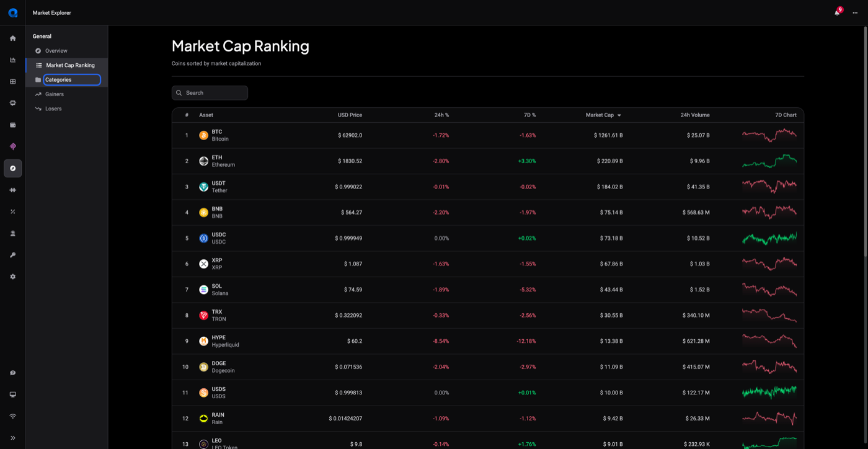
Task: Click Rain price $ 0.01424207
Action: coord(345,419)
